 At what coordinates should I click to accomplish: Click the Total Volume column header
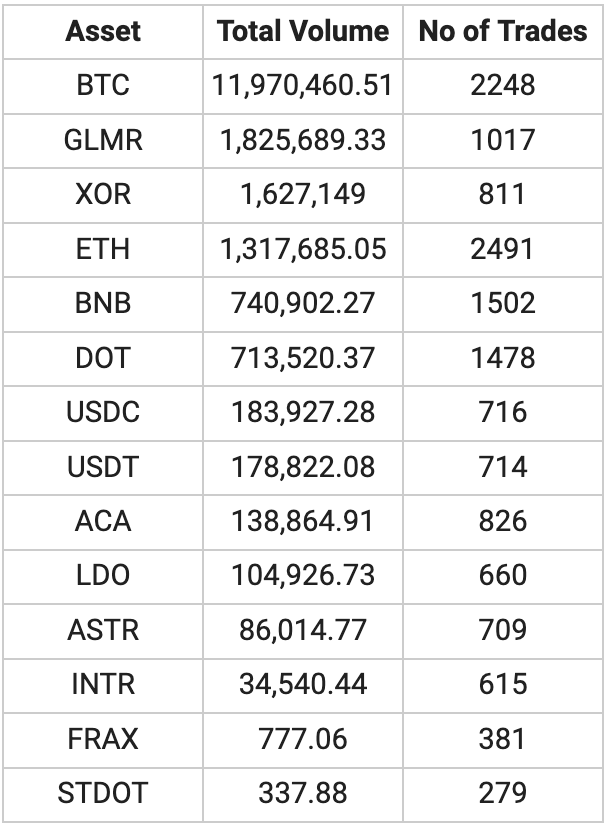click(303, 31)
